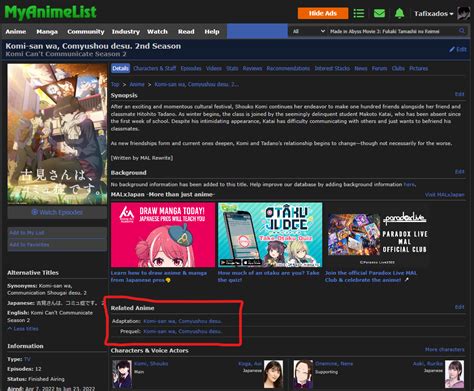474x391 pixels.
Task: Open the Anime navigation menu
Action: 16,32
